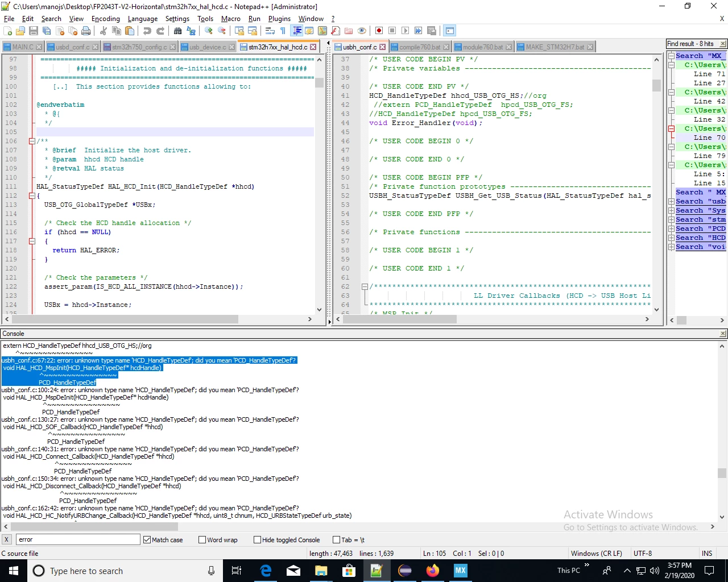Click the Open file toolbar icon

pyautogui.click(x=20, y=31)
